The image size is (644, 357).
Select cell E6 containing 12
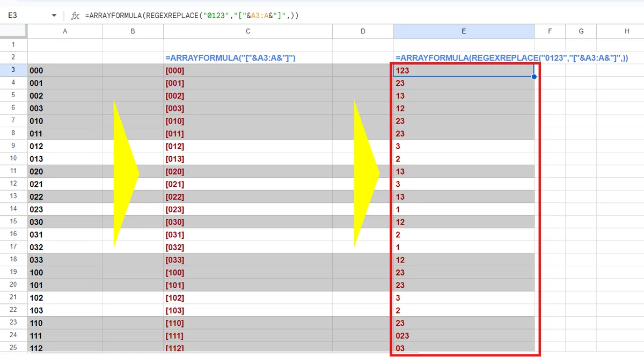click(x=464, y=108)
